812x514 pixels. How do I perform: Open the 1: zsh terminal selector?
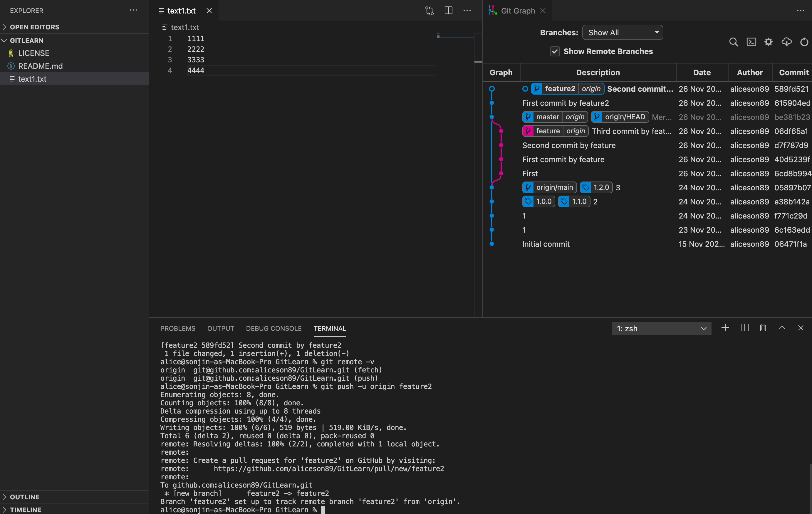[x=661, y=329]
